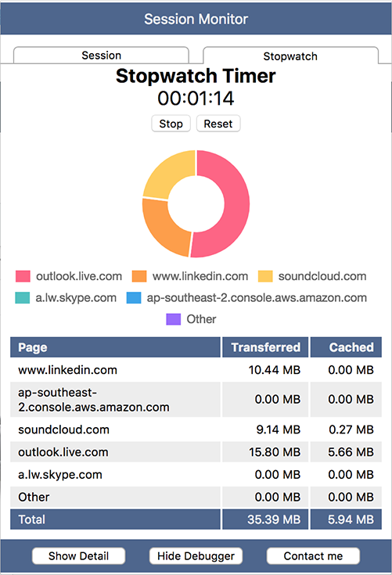Switch to the Session tab
The image size is (392, 575).
pyautogui.click(x=101, y=56)
